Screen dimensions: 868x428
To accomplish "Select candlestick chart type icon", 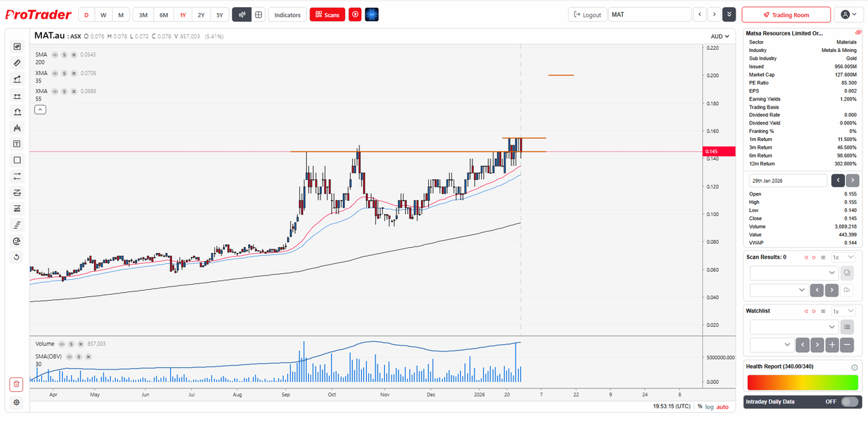I will (x=242, y=14).
